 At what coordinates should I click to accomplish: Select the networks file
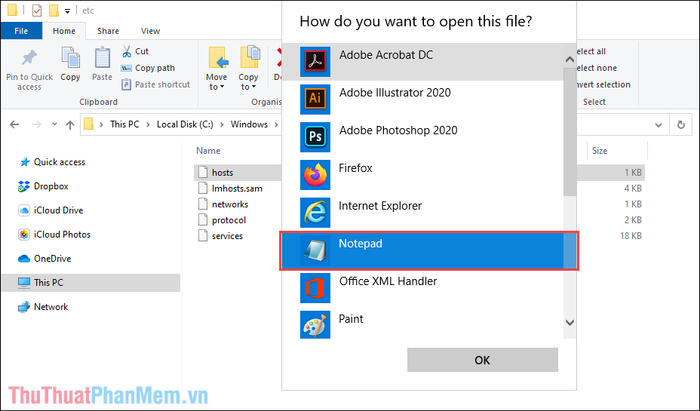tap(223, 204)
